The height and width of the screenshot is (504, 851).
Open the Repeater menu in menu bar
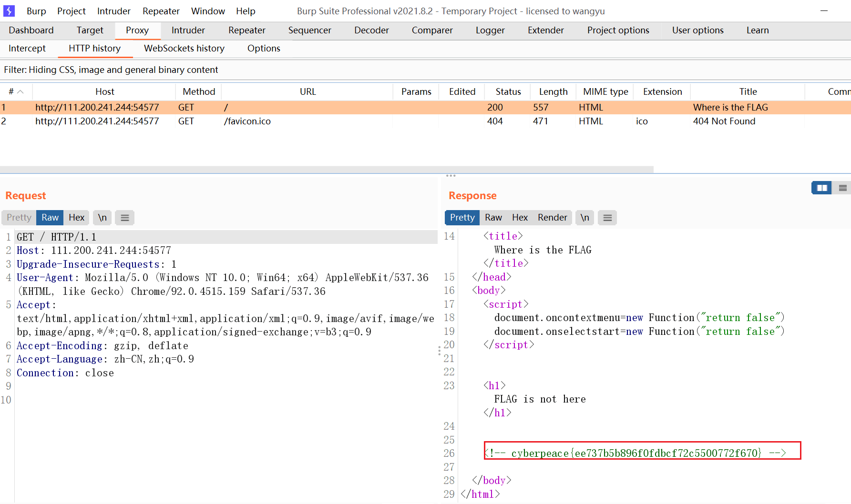(x=161, y=11)
